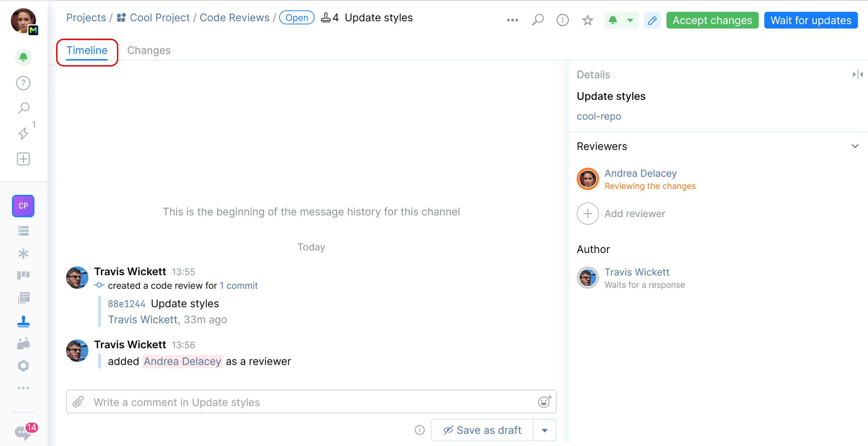The height and width of the screenshot is (446, 868).
Task: Click the notifications bell in the left sidebar
Action: (23, 57)
